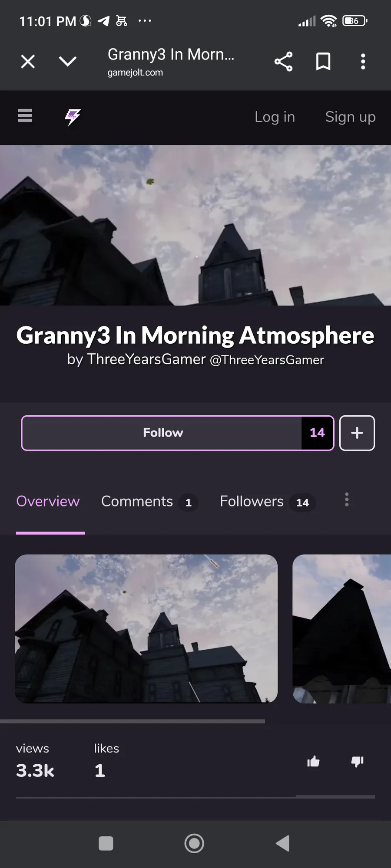391x868 pixels.
Task: Bookmark the page with the bookmark icon
Action: point(323,62)
